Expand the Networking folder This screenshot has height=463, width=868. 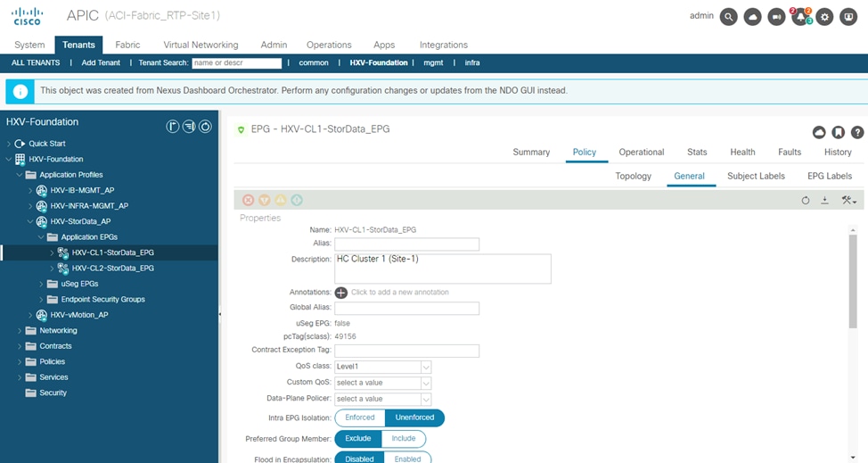pos(20,331)
